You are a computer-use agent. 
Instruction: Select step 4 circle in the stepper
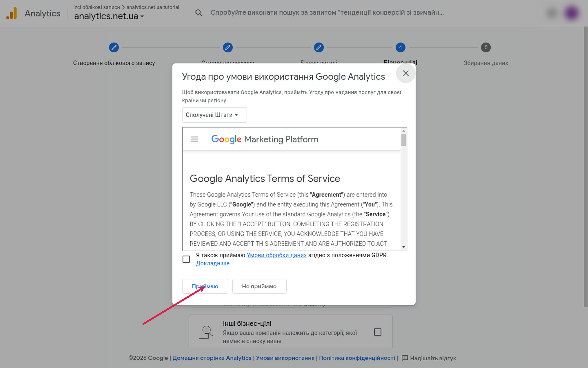pos(400,47)
